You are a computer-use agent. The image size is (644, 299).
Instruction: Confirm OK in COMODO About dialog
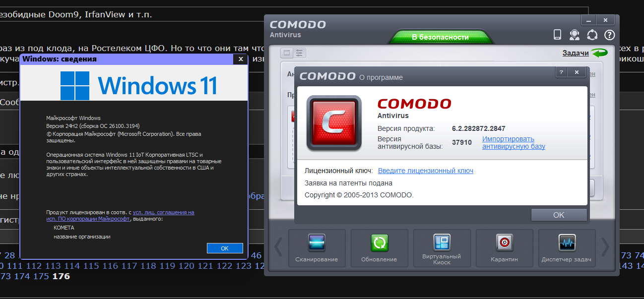[x=559, y=215]
